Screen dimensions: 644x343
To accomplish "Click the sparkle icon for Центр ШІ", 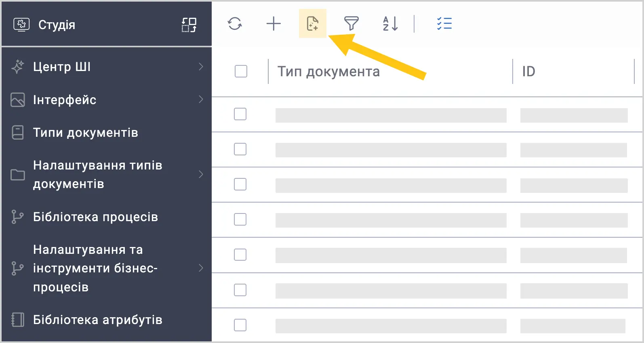I will point(17,67).
